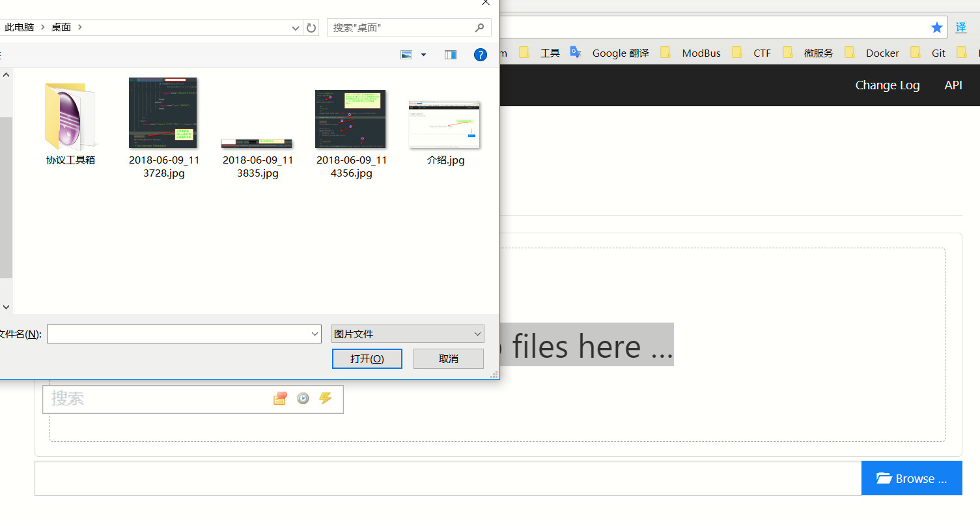Click the 打开 button
Image resolution: width=980 pixels, height=522 pixels.
[367, 358]
